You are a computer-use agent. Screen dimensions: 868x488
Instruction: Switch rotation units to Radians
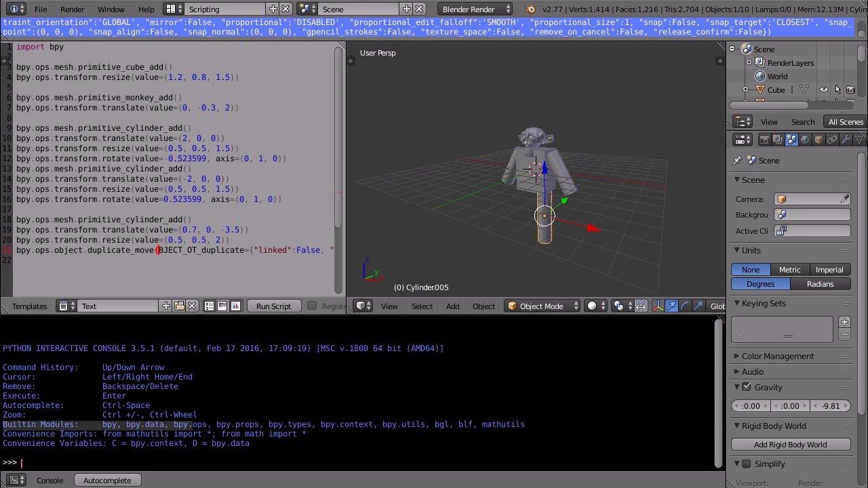[821, 284]
